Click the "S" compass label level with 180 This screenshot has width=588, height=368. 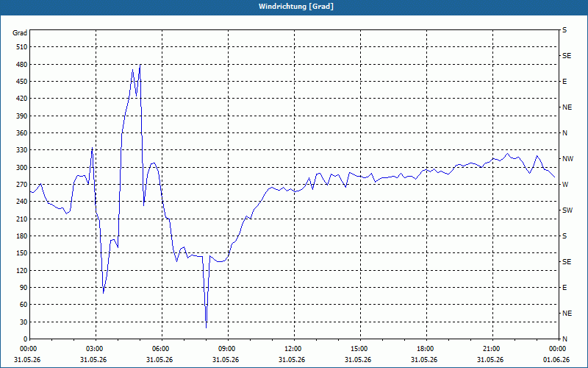[x=564, y=236]
